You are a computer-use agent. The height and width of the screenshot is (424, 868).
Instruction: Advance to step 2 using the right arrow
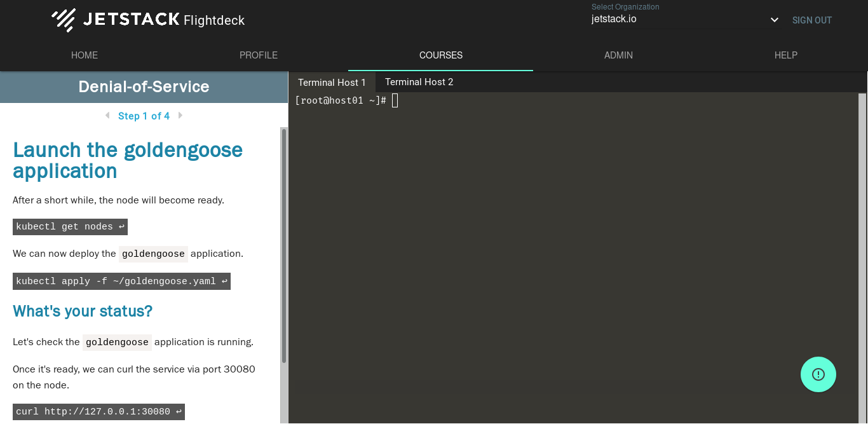pyautogui.click(x=180, y=116)
